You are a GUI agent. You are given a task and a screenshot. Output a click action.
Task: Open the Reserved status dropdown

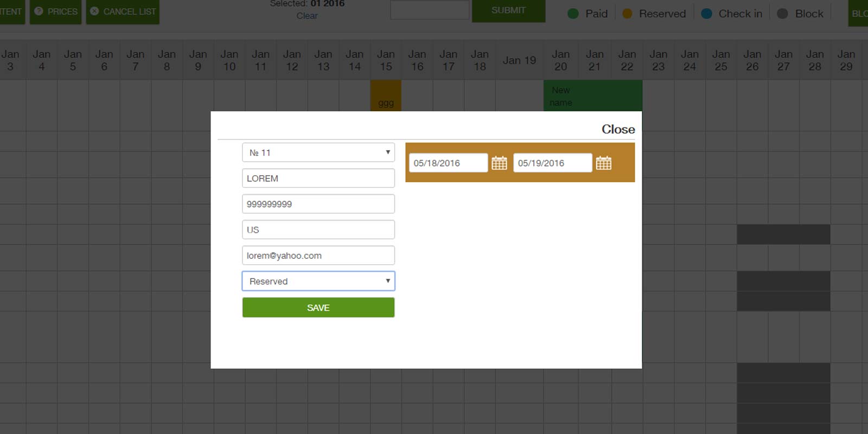click(318, 281)
